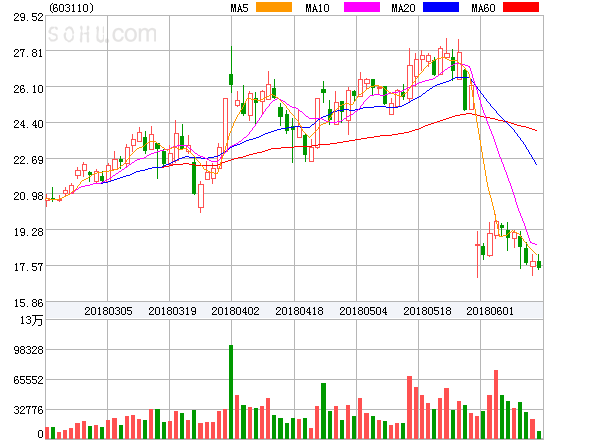The height and width of the screenshot is (440, 600).
Task: Click the 32776 volume axis label
Action: click(x=28, y=410)
